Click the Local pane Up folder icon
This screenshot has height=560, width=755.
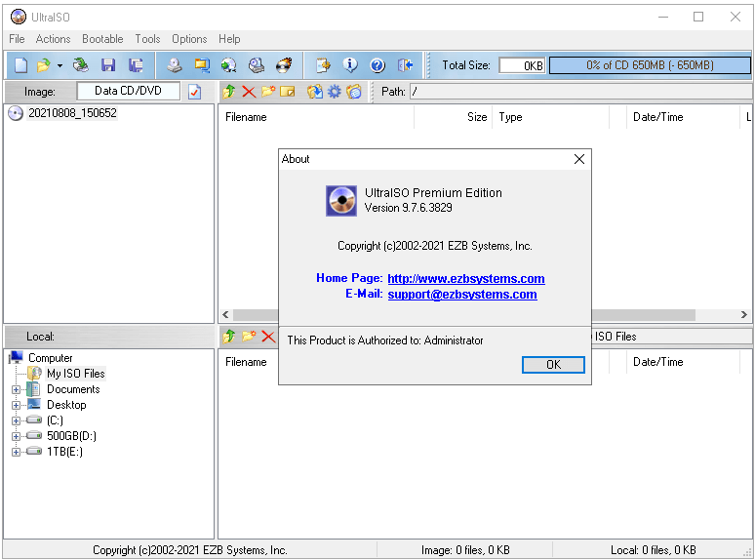pyautogui.click(x=228, y=337)
